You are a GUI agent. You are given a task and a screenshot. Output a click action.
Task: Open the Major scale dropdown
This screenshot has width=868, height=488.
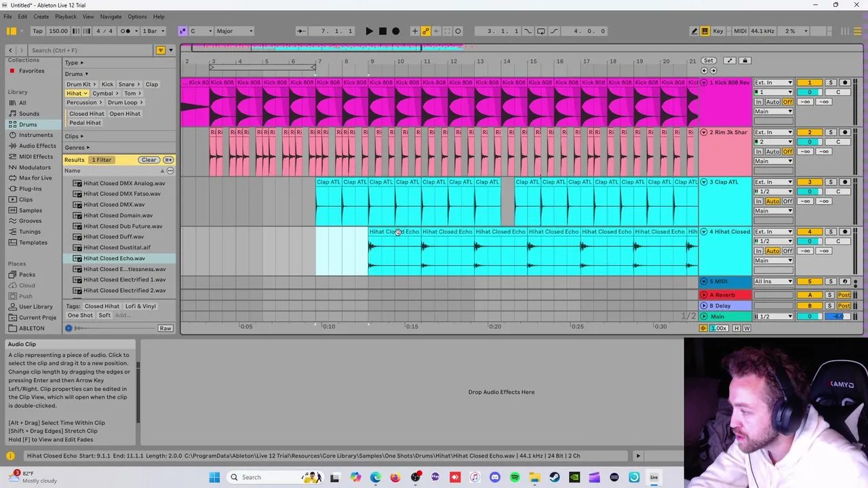(x=234, y=31)
